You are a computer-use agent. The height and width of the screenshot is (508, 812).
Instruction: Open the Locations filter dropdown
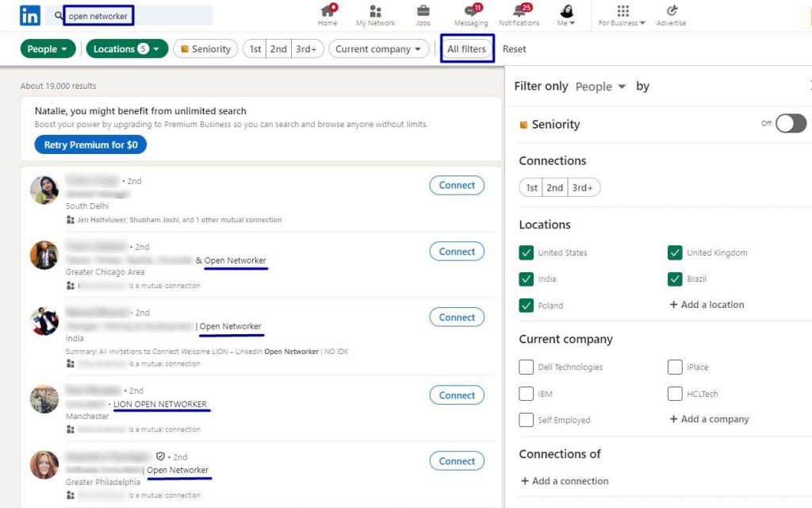tap(127, 48)
